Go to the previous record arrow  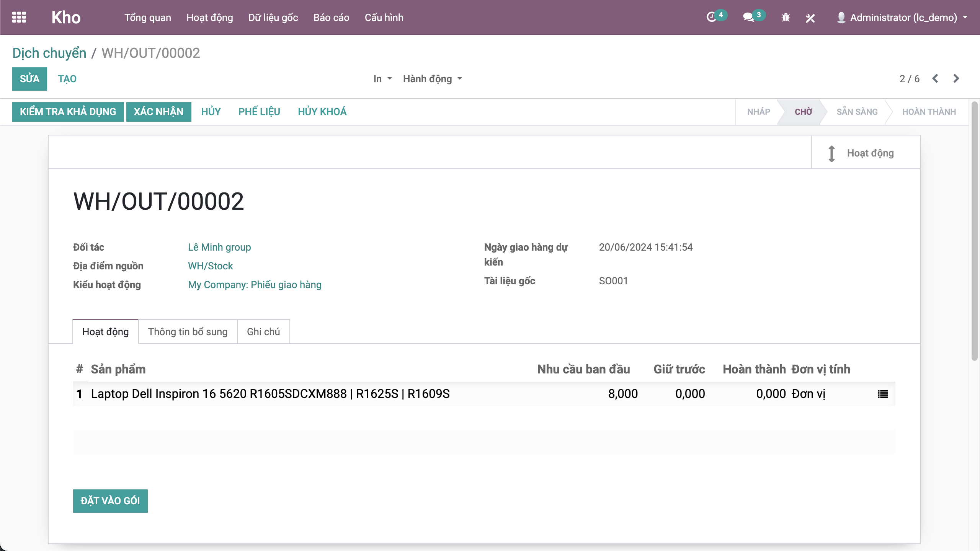(935, 78)
